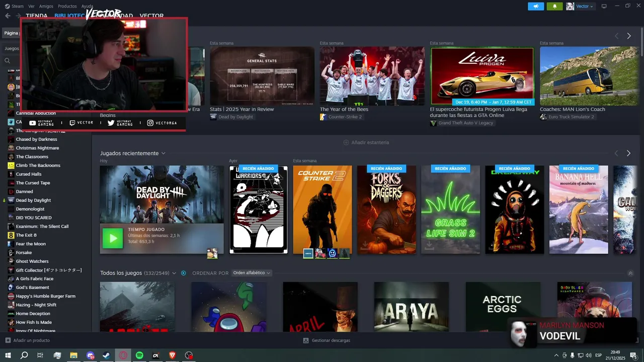Open Windows taskbar search

pyautogui.click(x=24, y=355)
